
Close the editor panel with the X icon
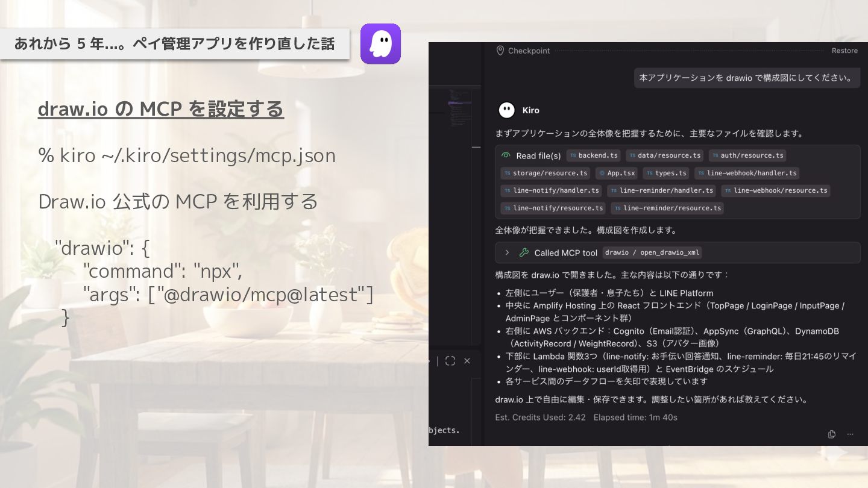tap(467, 361)
